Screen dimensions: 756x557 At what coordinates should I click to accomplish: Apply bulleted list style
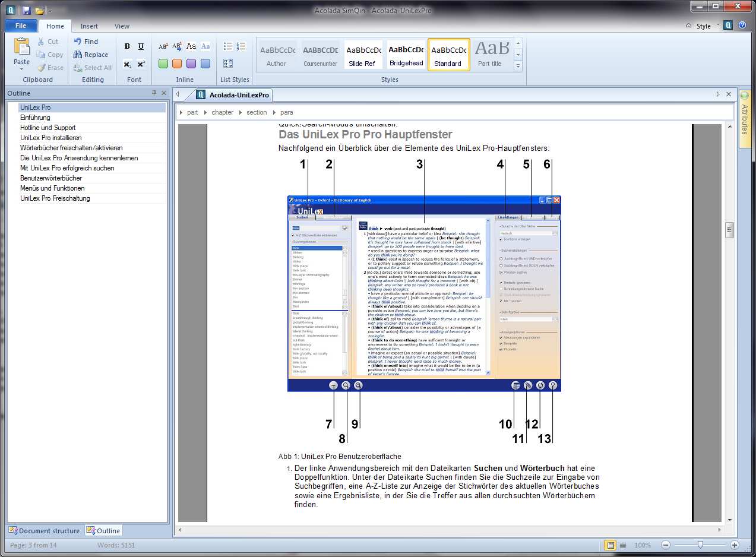(228, 46)
